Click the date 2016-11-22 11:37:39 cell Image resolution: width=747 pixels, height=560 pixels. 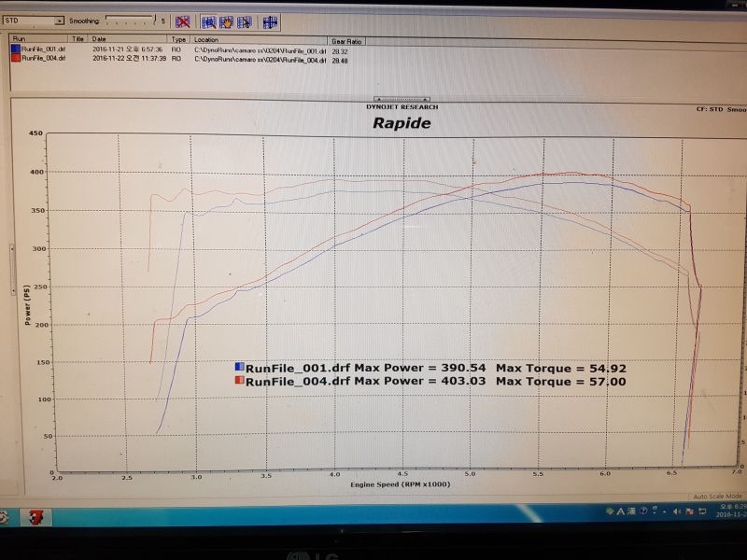pos(129,58)
